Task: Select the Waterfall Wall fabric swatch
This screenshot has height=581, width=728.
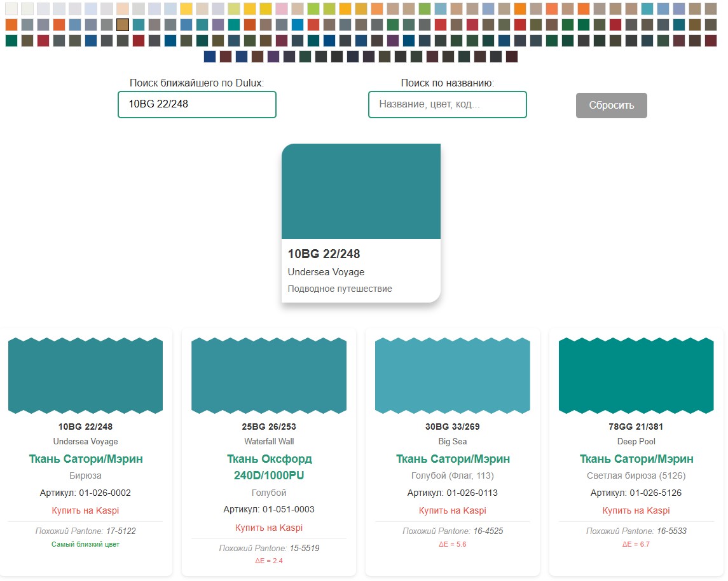Action: tap(269, 376)
